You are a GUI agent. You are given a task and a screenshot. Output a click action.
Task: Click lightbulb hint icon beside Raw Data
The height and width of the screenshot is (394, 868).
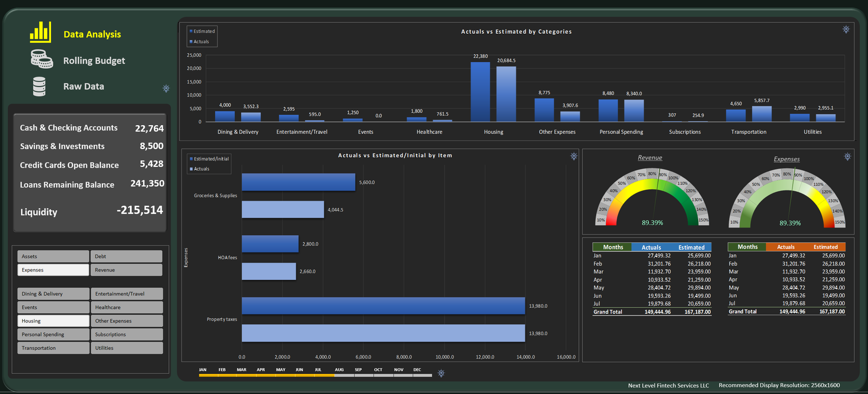166,88
